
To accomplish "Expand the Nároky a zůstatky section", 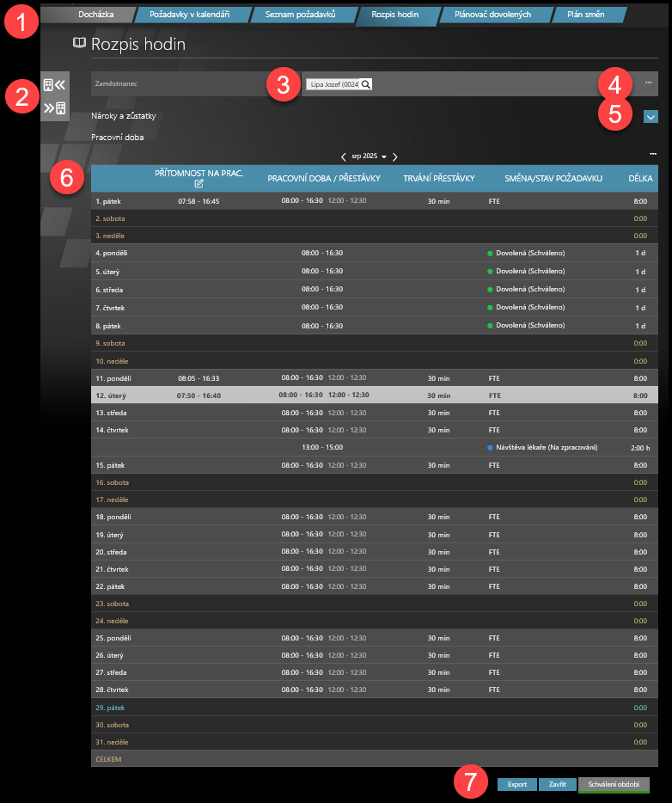I will (x=651, y=117).
